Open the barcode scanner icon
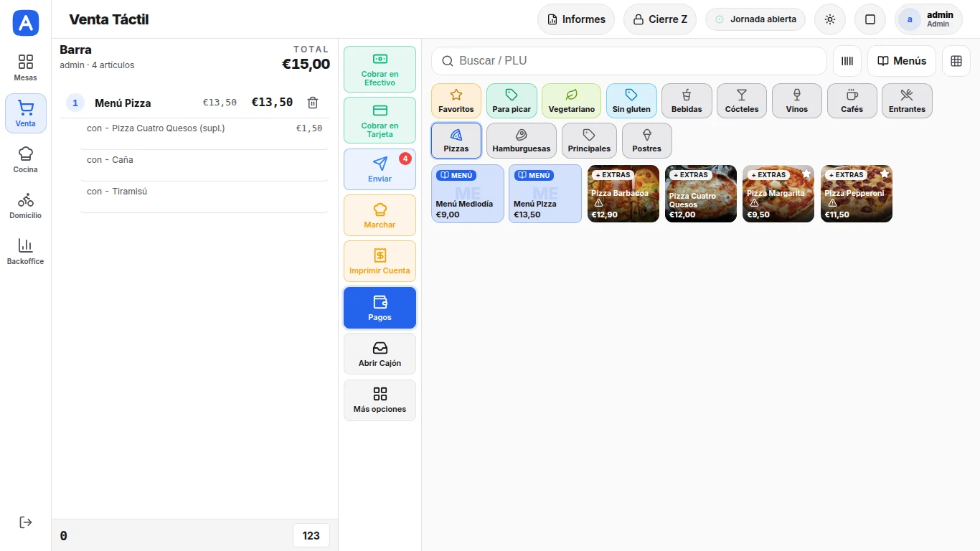 (x=847, y=61)
